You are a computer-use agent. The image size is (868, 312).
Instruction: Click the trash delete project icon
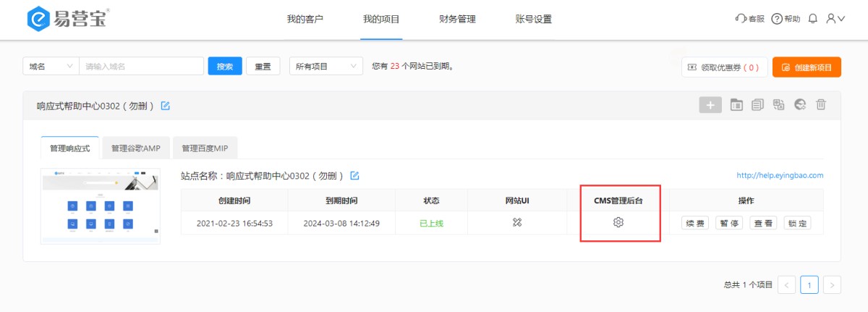[x=821, y=105]
